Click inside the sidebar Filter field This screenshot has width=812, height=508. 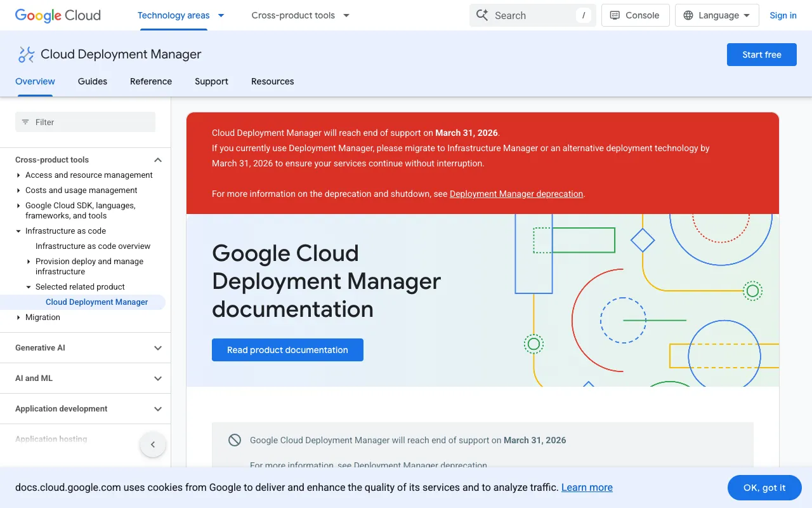(85, 121)
